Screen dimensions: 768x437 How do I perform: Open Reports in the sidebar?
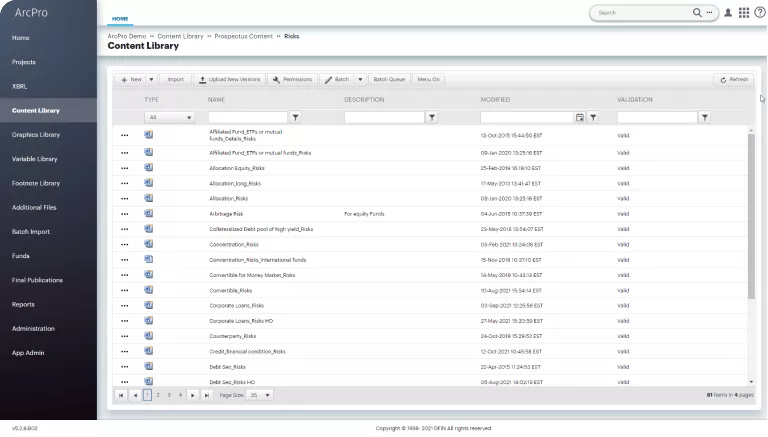tap(23, 305)
